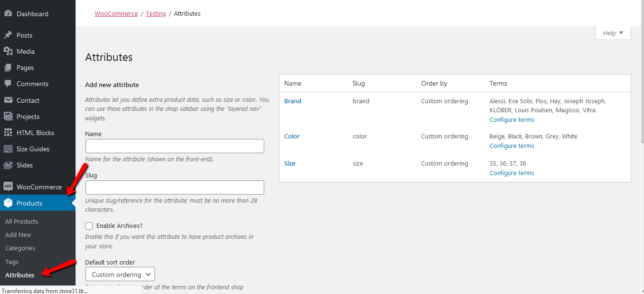Open product Categories submenu
This screenshot has height=294, width=644.
(20, 248)
